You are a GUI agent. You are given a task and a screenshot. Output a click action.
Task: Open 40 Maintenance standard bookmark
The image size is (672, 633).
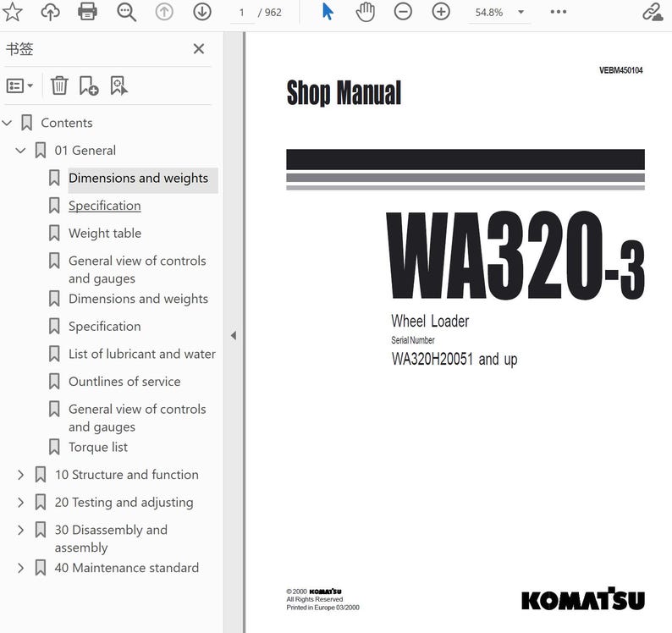[x=126, y=568]
